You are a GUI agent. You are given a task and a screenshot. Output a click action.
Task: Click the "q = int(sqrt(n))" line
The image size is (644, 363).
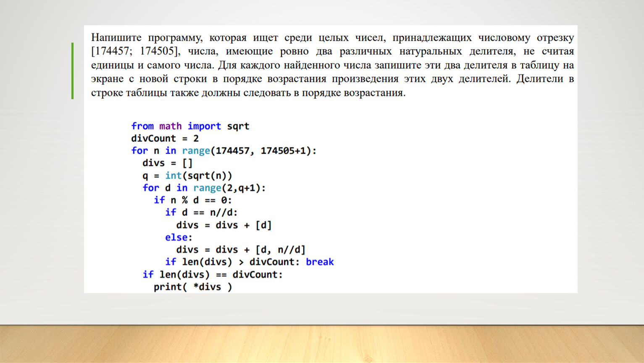pyautogui.click(x=187, y=175)
